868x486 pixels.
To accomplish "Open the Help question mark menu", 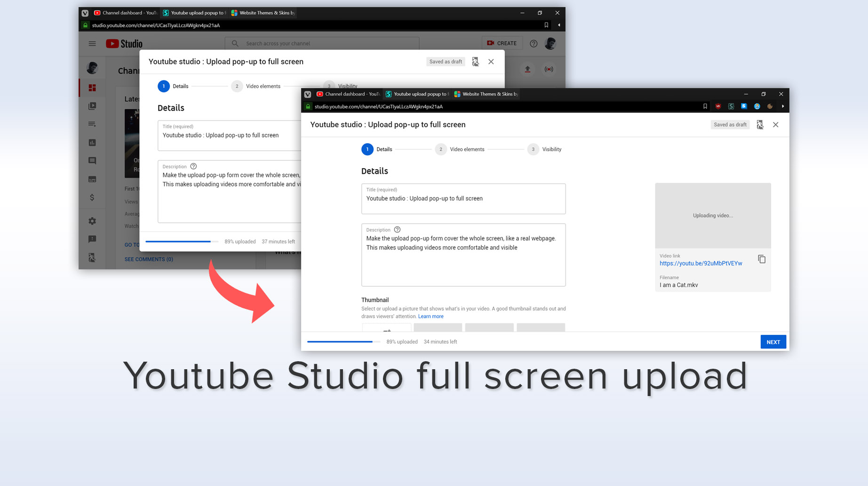I will tap(534, 43).
